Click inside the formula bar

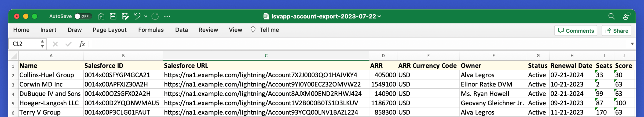(359, 44)
